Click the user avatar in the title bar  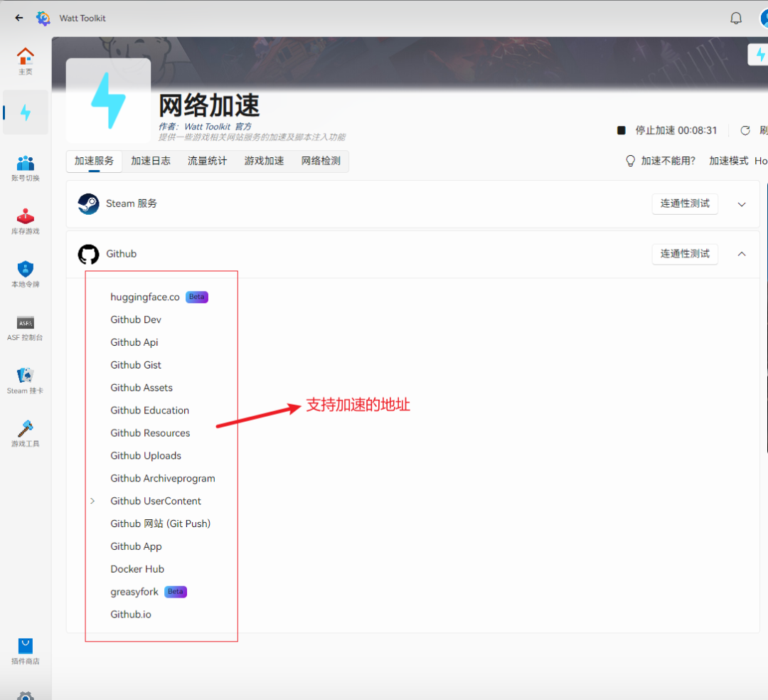[x=764, y=18]
